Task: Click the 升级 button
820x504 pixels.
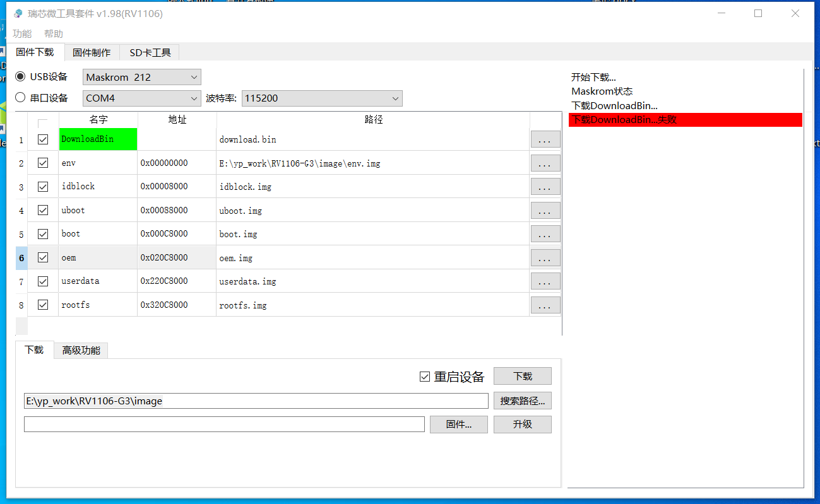Action: pos(523,425)
